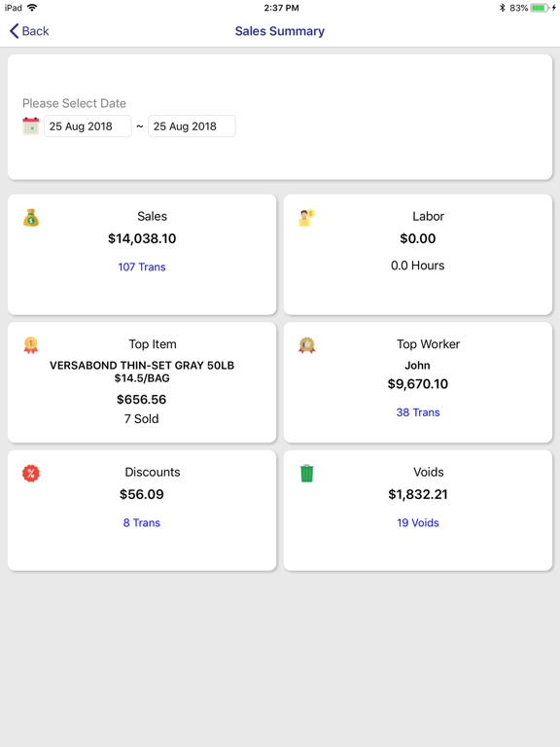This screenshot has height=747, width=560.
Task: Click the Sales card heading
Action: (x=153, y=216)
